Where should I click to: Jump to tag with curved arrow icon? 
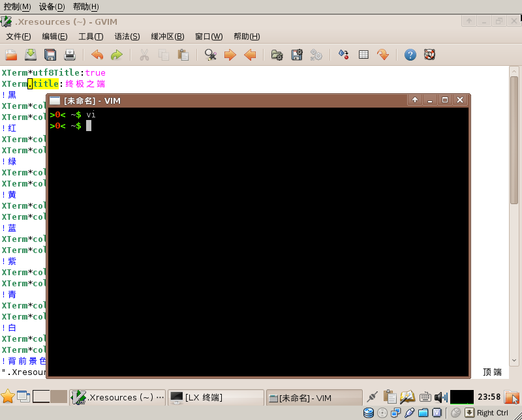(x=383, y=55)
